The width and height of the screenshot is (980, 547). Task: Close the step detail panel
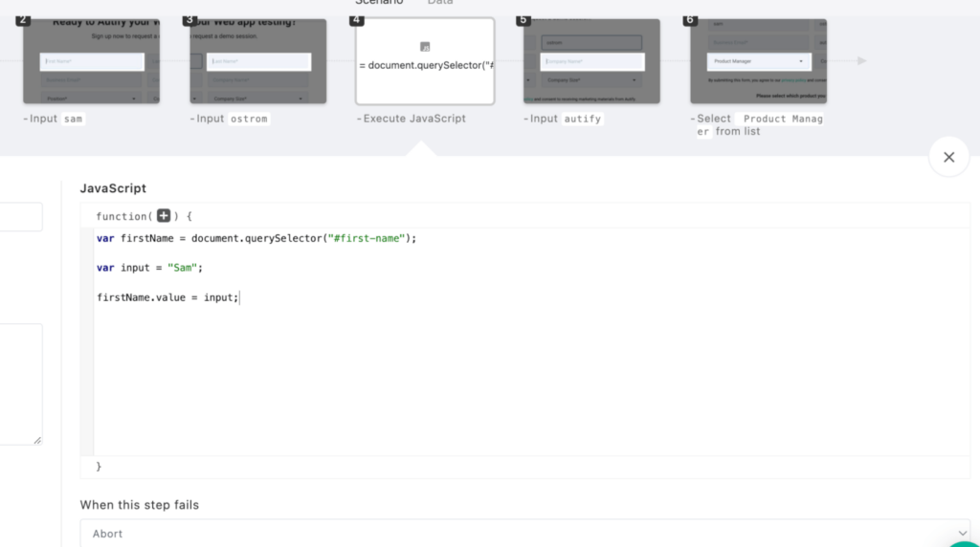pyautogui.click(x=948, y=157)
